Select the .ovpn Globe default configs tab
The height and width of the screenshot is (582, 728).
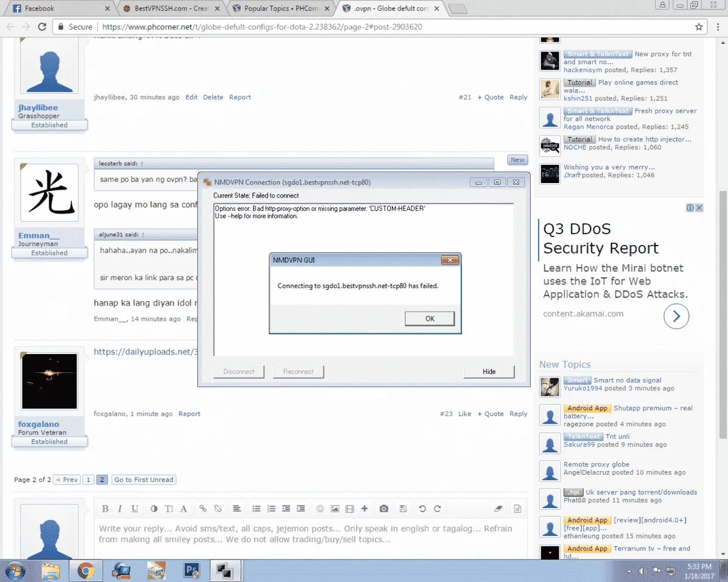[x=392, y=8]
